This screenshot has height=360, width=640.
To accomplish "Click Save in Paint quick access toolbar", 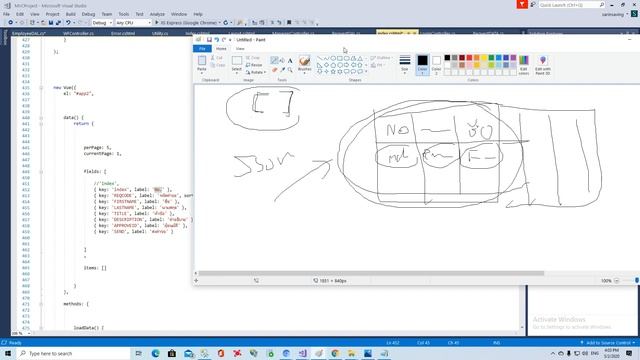I will (209, 40).
